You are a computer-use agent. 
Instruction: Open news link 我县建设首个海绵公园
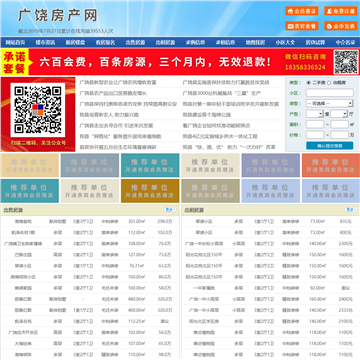point(206,115)
